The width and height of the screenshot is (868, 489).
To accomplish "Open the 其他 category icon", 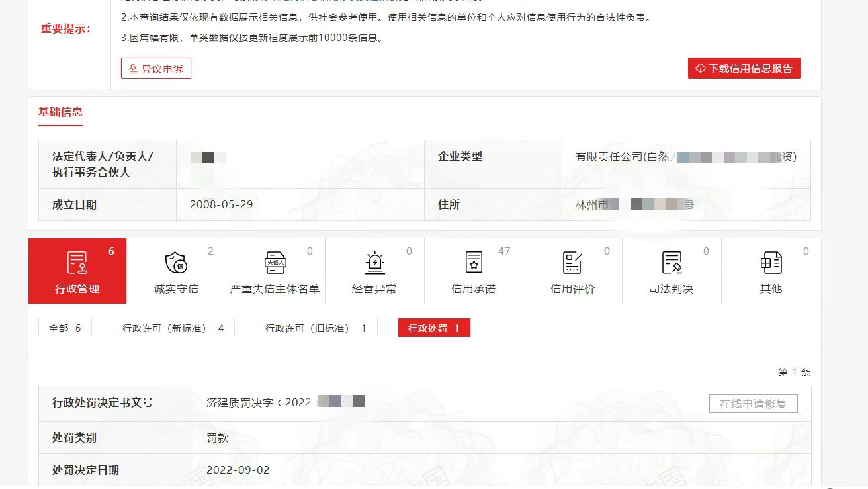I will click(771, 263).
